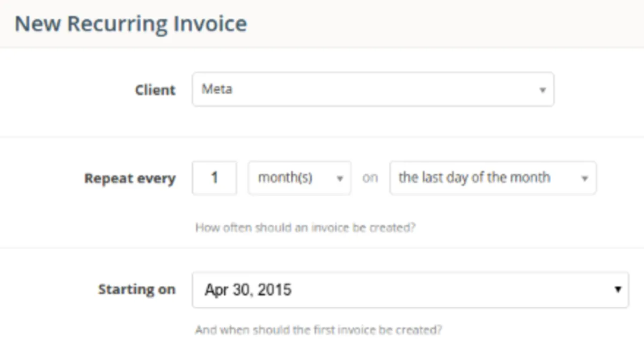Viewport: 644px width, 348px height.
Task: Click the Client field label
Action: click(x=155, y=90)
